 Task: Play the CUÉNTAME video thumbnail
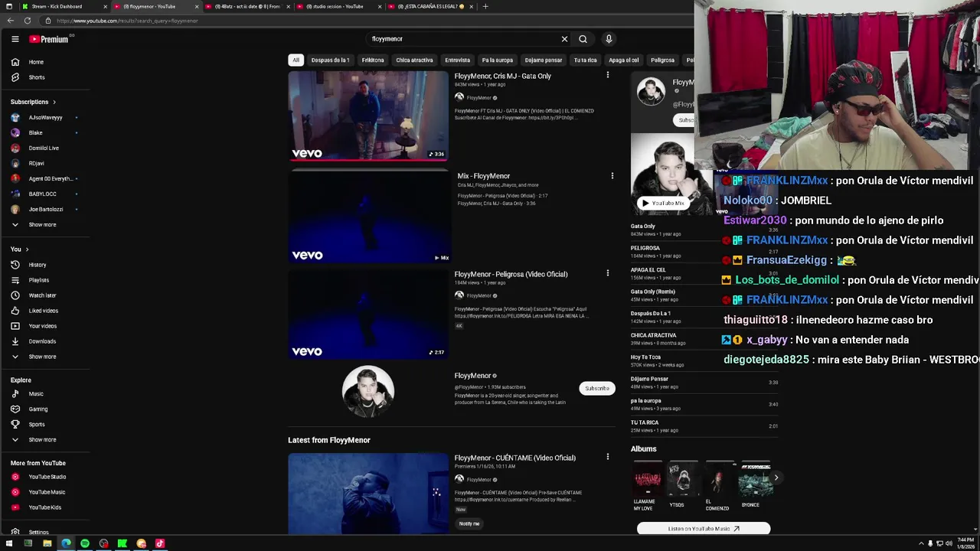point(368,494)
